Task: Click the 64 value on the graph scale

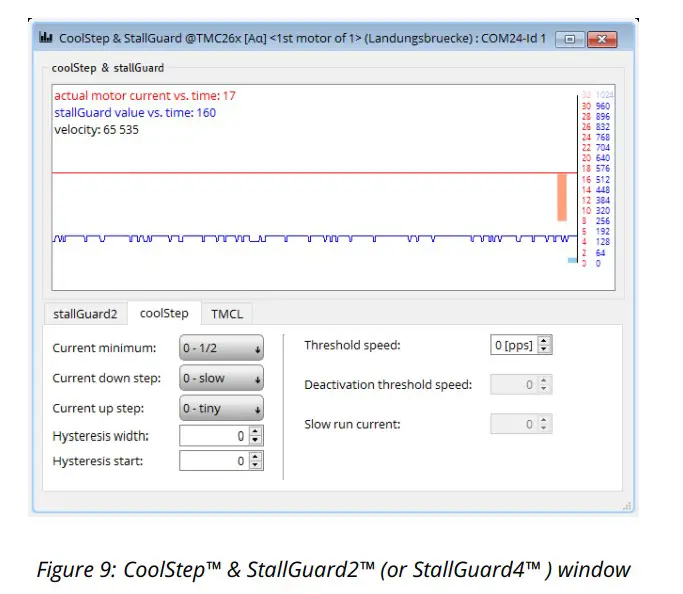Action: point(601,253)
